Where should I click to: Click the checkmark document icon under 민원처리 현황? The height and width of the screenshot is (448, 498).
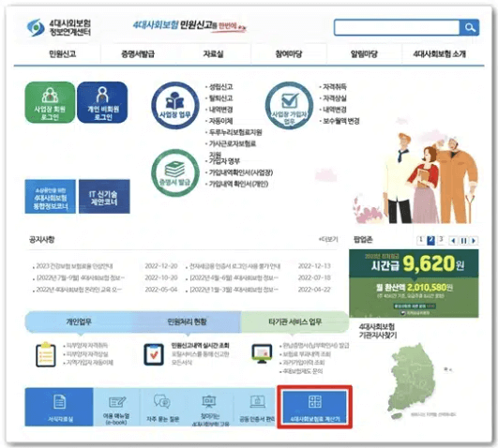click(x=154, y=354)
